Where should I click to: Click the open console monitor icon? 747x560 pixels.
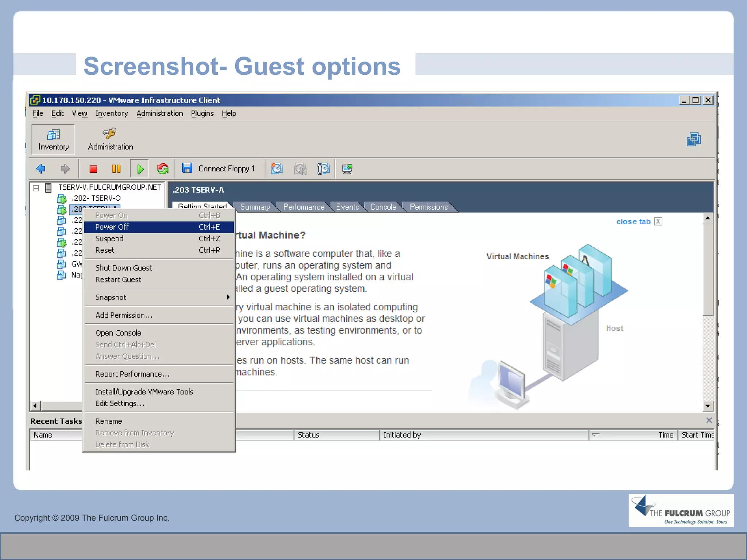tap(347, 169)
